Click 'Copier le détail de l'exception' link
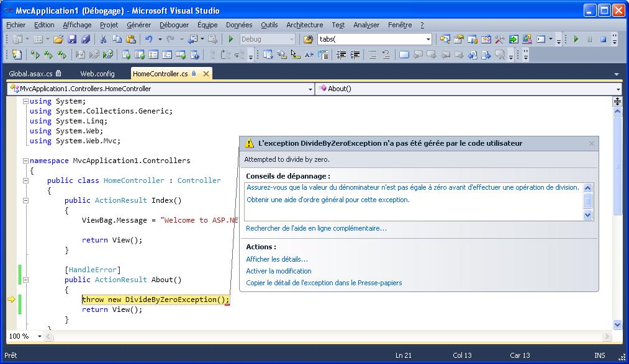629x364 pixels. (x=324, y=283)
